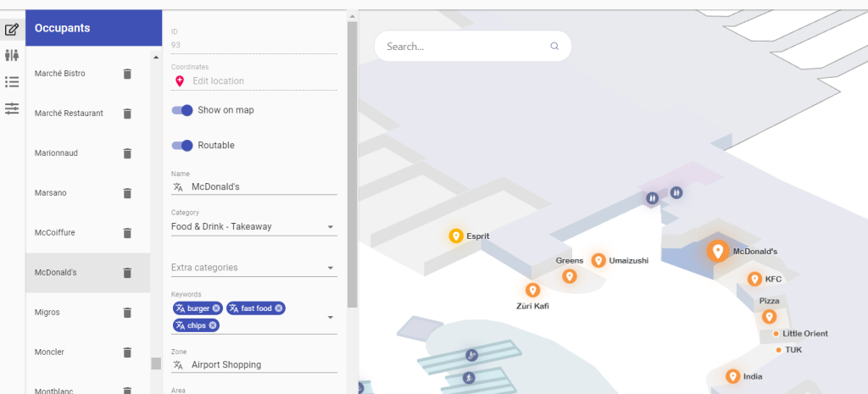Open the restrooms amenities sidebar icon
This screenshot has height=394, width=868.
tap(12, 55)
